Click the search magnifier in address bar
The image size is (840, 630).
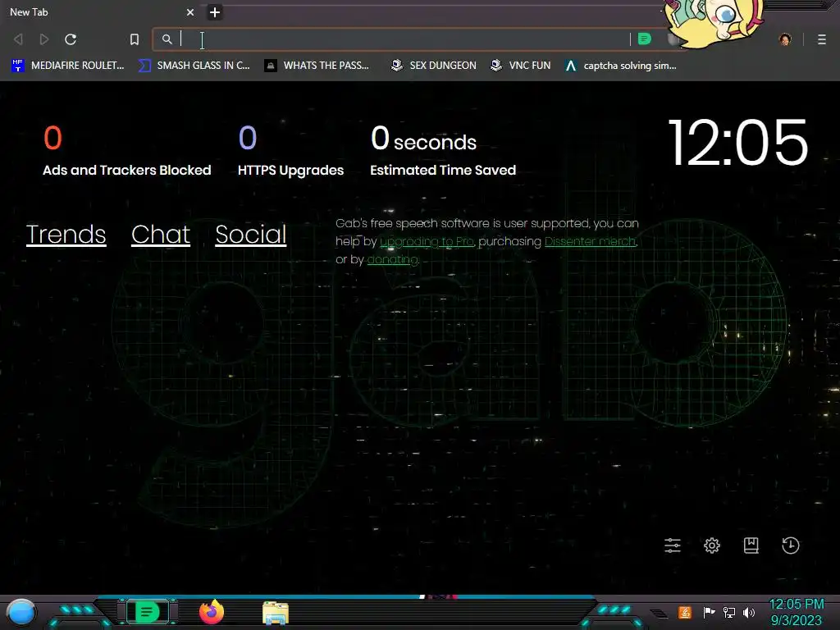pos(167,39)
